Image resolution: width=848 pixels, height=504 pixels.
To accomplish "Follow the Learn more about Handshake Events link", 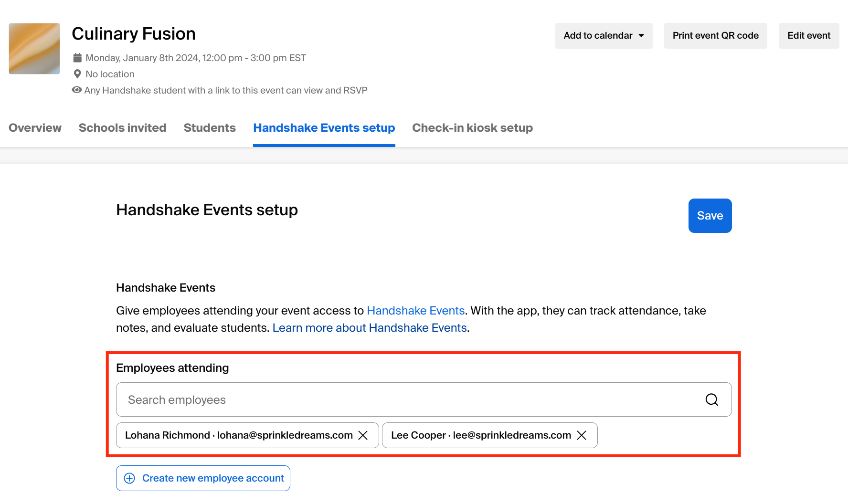I will [370, 328].
